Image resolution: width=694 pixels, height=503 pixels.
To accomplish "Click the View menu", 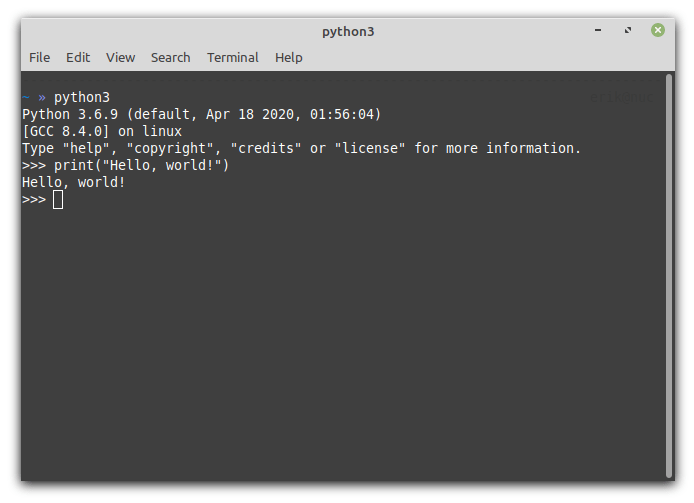I will coord(120,57).
